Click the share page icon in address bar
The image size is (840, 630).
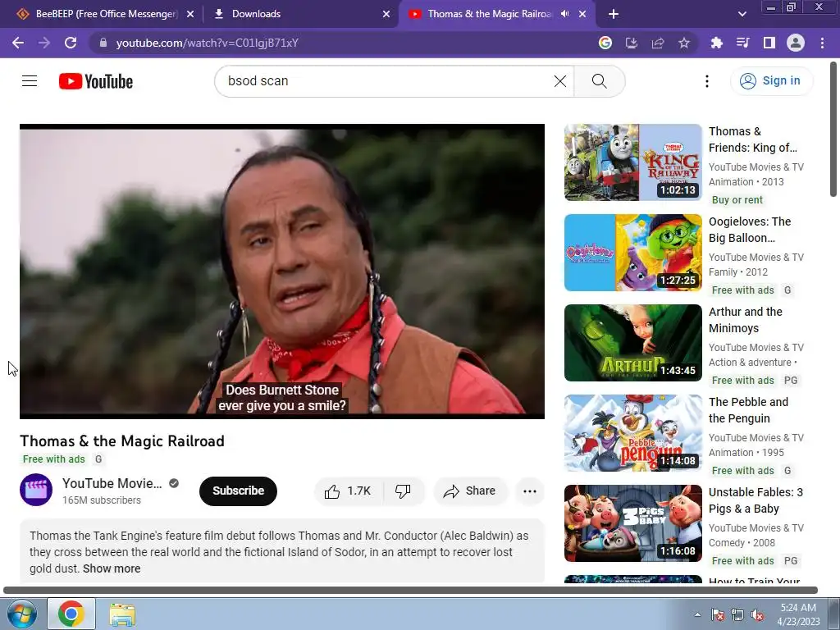[658, 43]
